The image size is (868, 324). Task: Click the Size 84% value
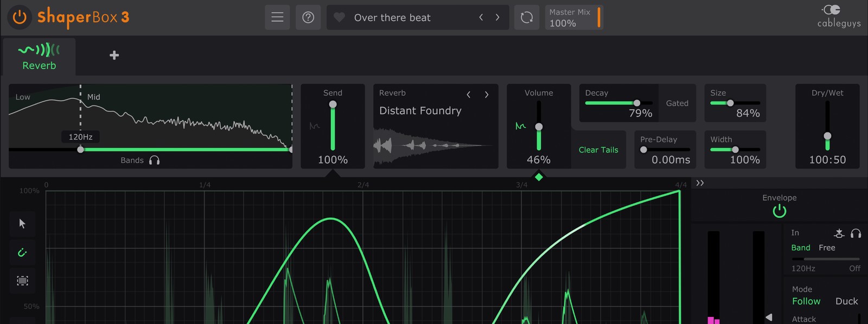[x=748, y=113]
